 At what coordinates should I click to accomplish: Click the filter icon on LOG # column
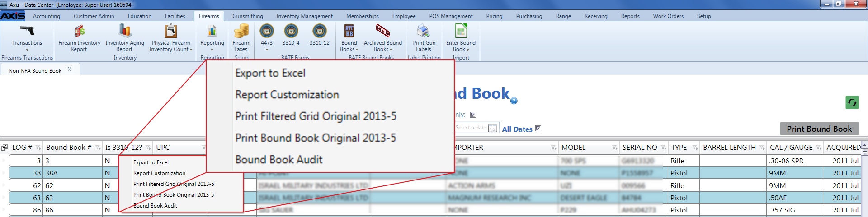[38, 148]
